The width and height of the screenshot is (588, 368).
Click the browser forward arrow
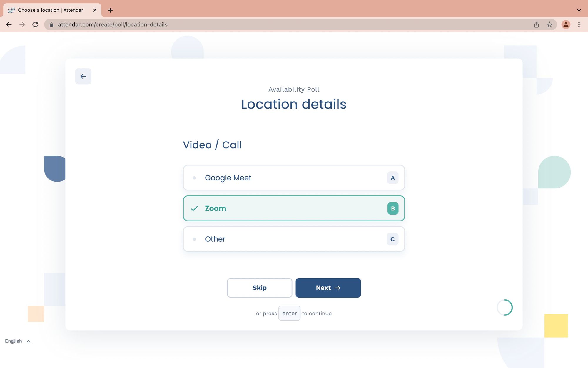coord(22,25)
